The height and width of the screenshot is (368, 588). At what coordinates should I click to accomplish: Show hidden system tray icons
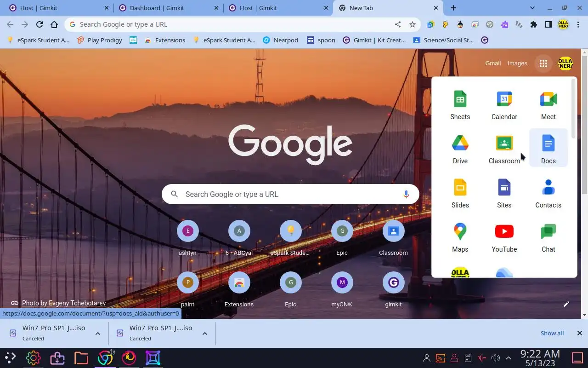click(x=509, y=358)
